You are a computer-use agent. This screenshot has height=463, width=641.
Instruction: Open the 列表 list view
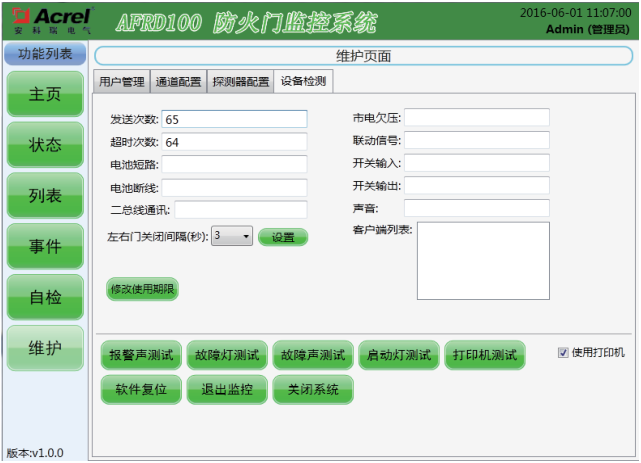click(44, 196)
